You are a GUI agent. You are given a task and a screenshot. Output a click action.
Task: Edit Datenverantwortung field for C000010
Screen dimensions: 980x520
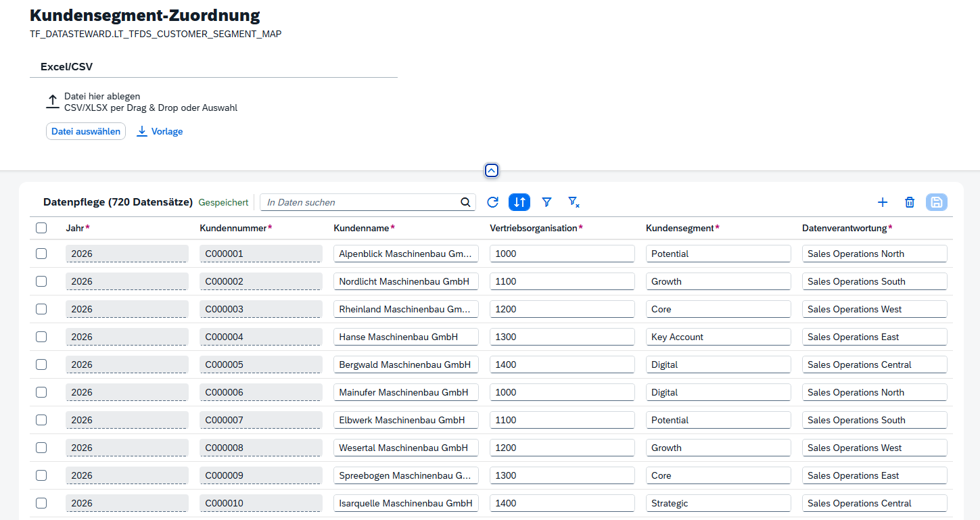click(x=874, y=503)
